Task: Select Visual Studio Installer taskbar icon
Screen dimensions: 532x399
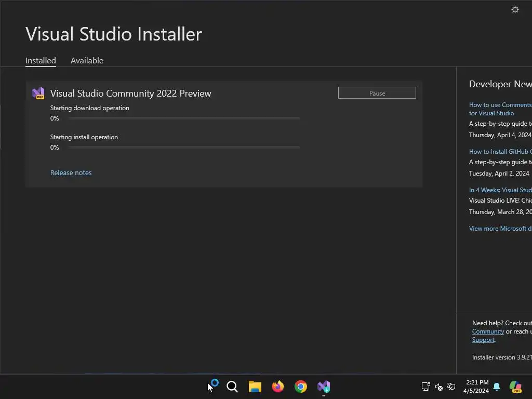Action: click(324, 387)
